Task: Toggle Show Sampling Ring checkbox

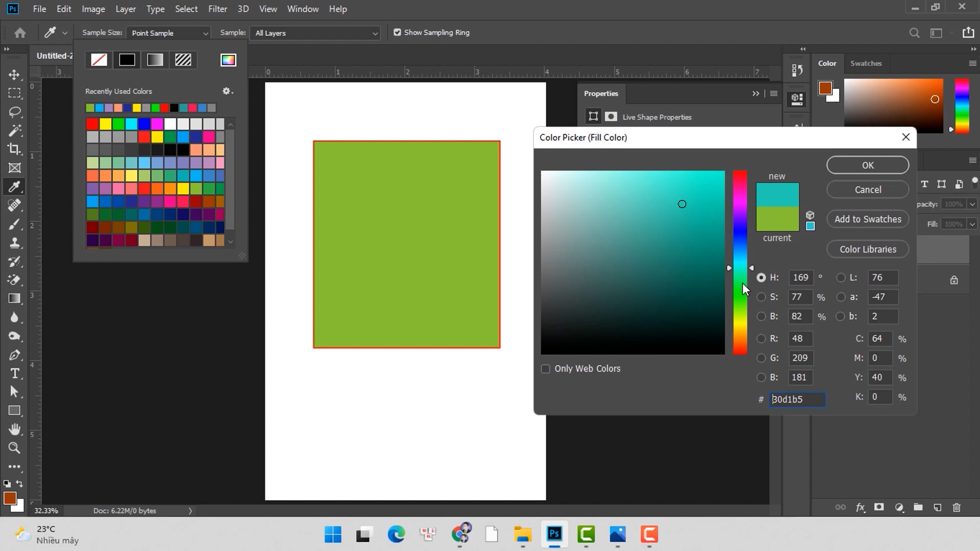Action: point(397,32)
